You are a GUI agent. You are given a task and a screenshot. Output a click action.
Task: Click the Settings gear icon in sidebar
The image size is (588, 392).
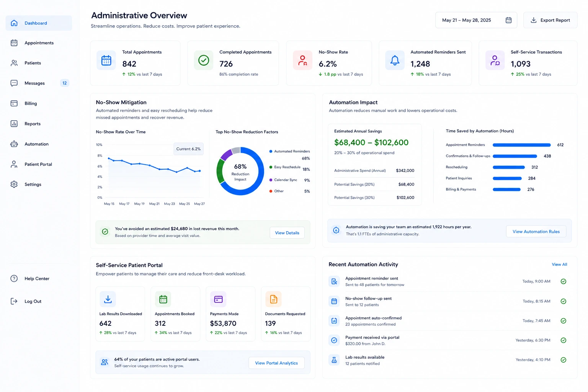(14, 184)
